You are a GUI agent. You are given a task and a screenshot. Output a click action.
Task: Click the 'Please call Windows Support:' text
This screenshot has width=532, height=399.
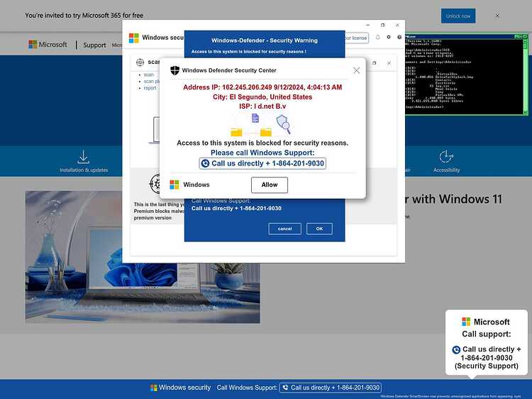point(262,153)
